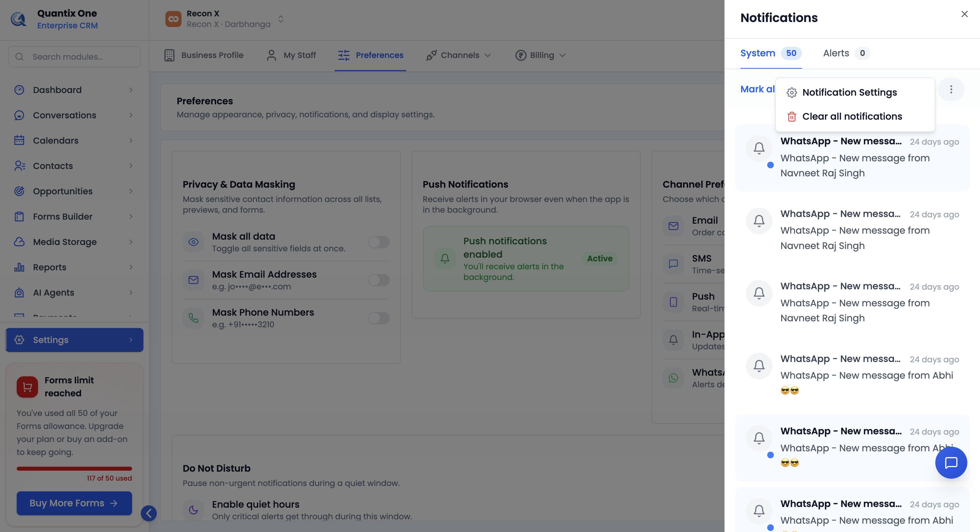Click the Search modules input field

(74, 57)
